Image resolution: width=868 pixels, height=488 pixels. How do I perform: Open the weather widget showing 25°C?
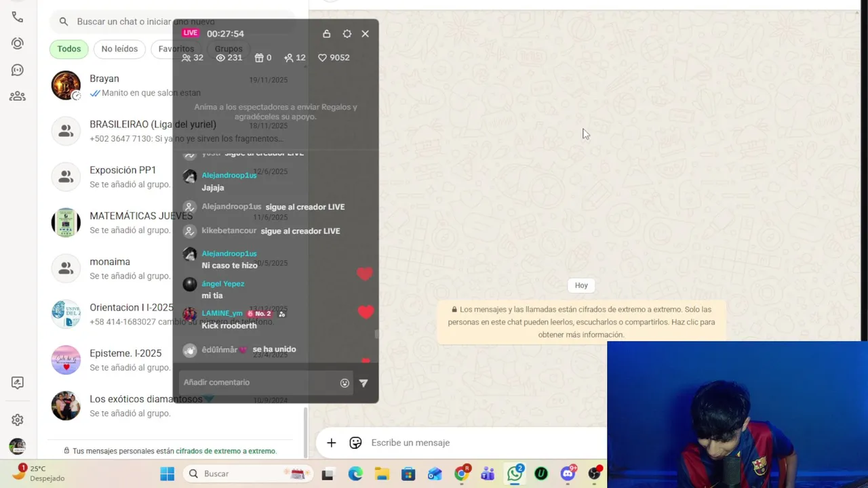(39, 473)
